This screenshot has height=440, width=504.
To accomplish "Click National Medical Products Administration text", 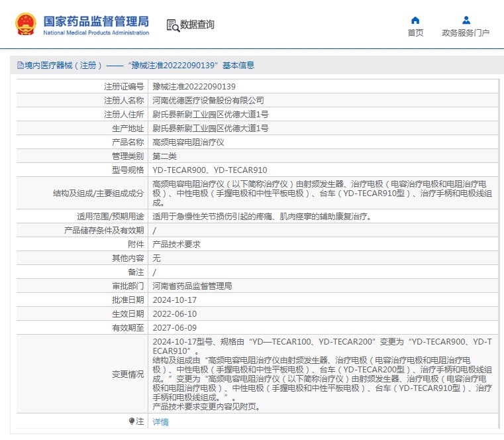I will (x=96, y=32).
